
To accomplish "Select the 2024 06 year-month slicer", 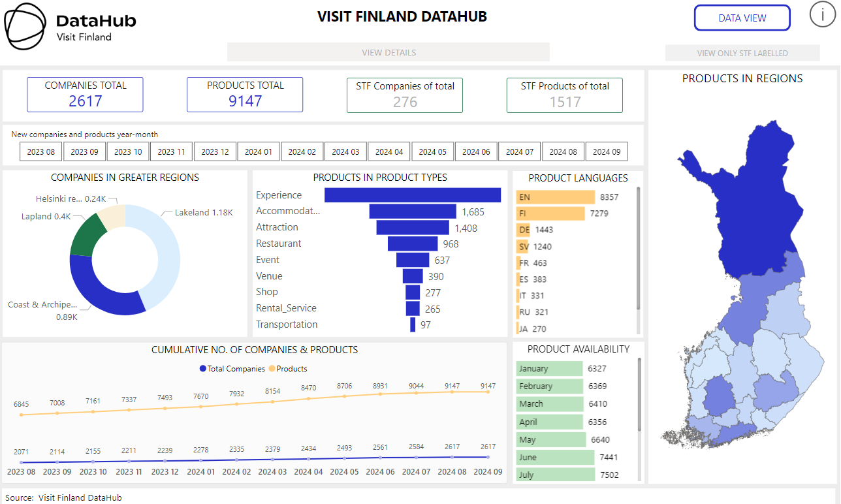I will click(476, 151).
